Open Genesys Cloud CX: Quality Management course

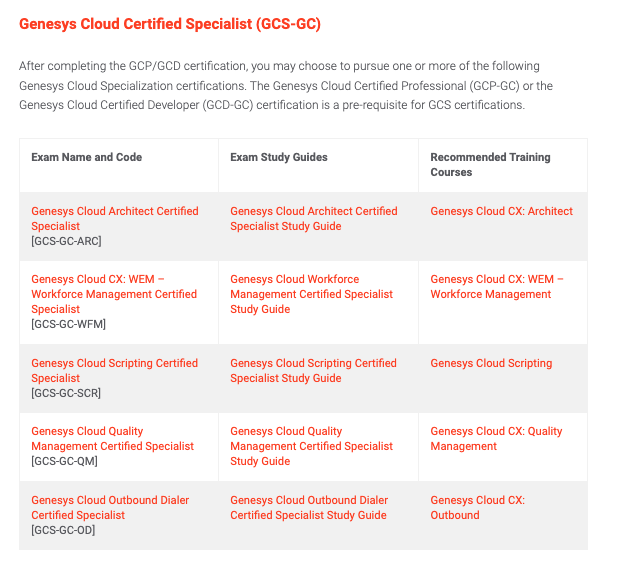coord(496,438)
